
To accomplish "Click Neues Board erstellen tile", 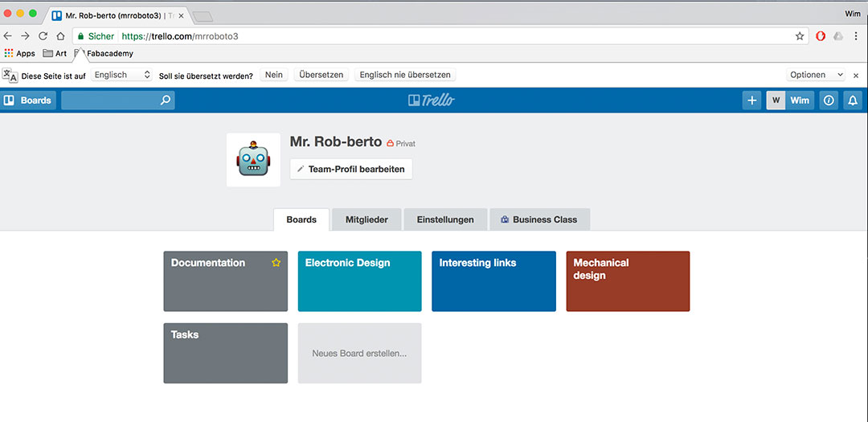I will pos(359,354).
